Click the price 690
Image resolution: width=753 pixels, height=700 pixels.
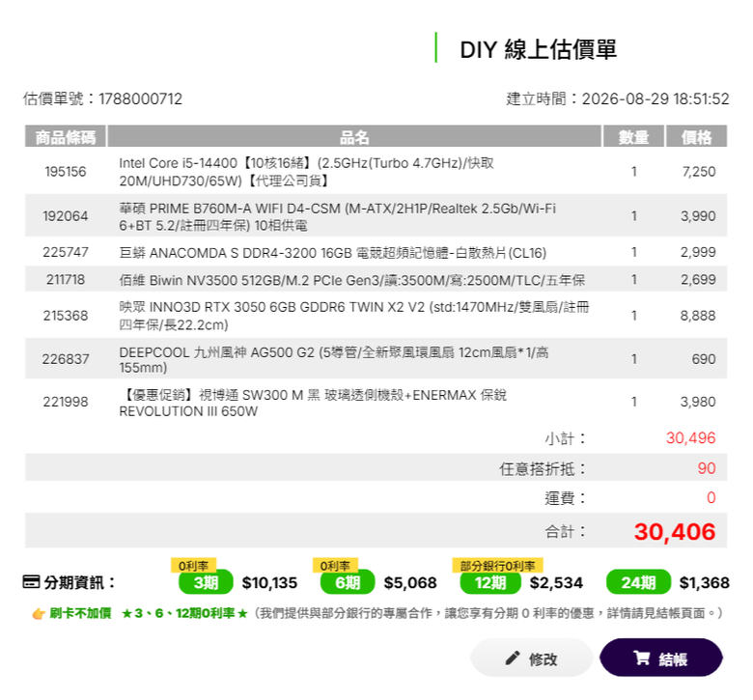tap(704, 359)
